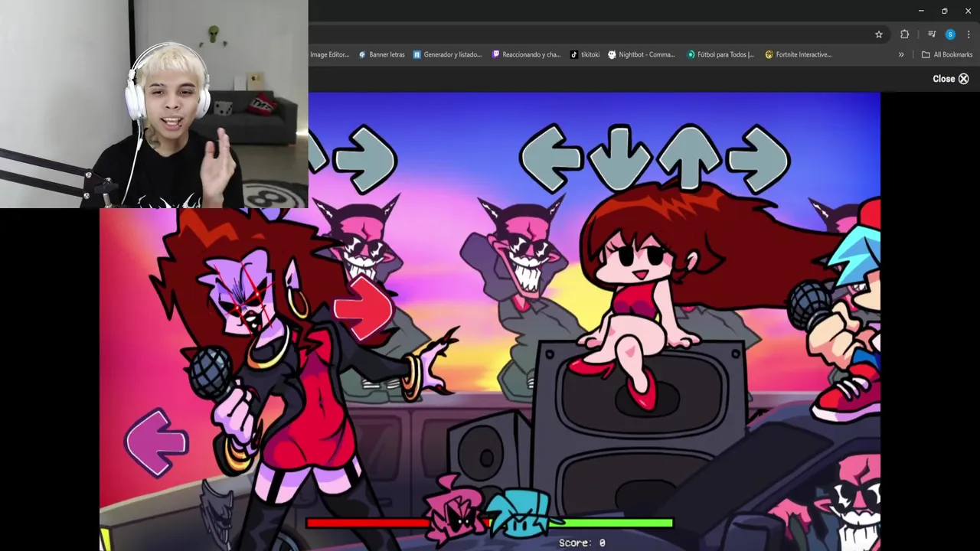Open the Generador y listado bookmark
This screenshot has height=551, width=980.
click(447, 54)
